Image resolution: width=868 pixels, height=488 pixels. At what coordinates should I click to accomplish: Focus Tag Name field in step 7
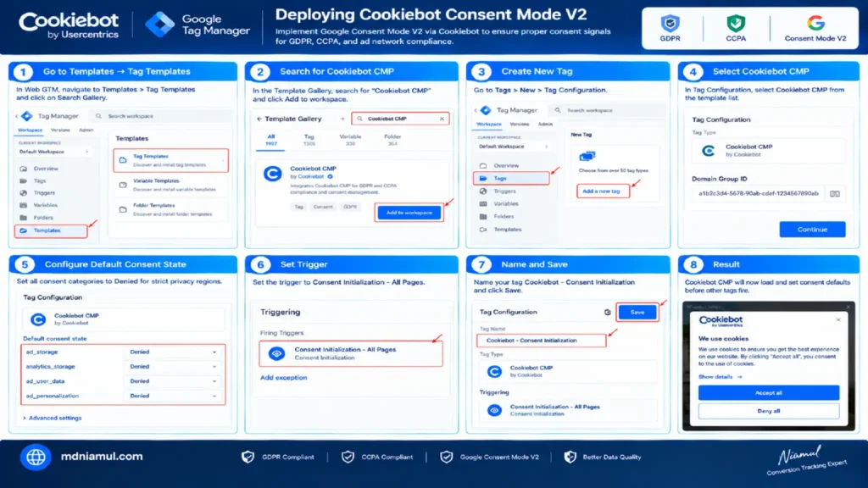point(542,341)
